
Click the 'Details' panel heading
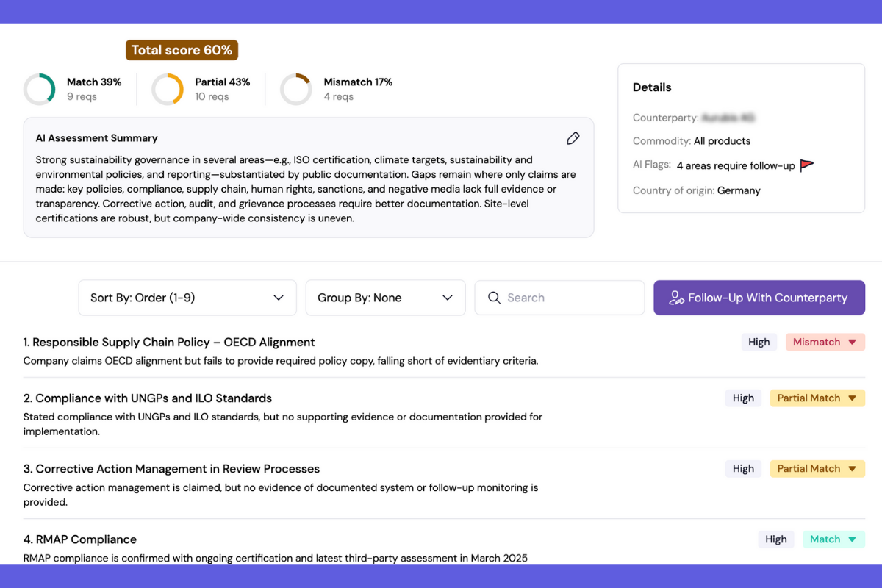tap(652, 87)
